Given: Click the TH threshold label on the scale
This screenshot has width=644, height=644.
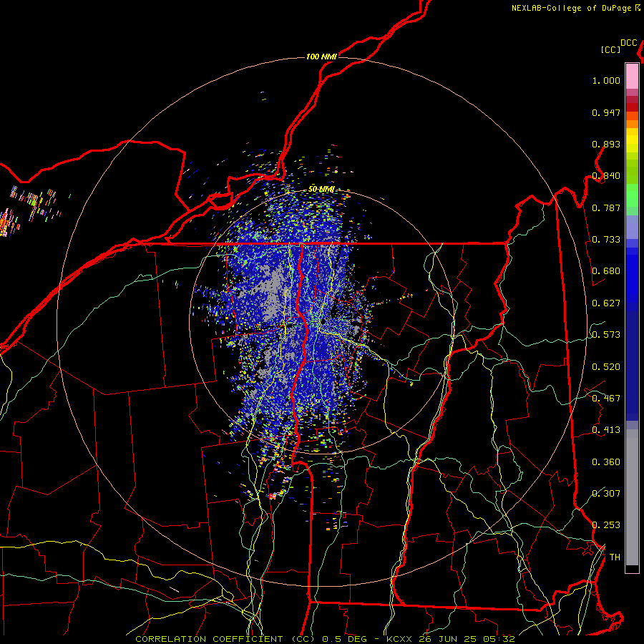Looking at the screenshot, I should pos(615,557).
